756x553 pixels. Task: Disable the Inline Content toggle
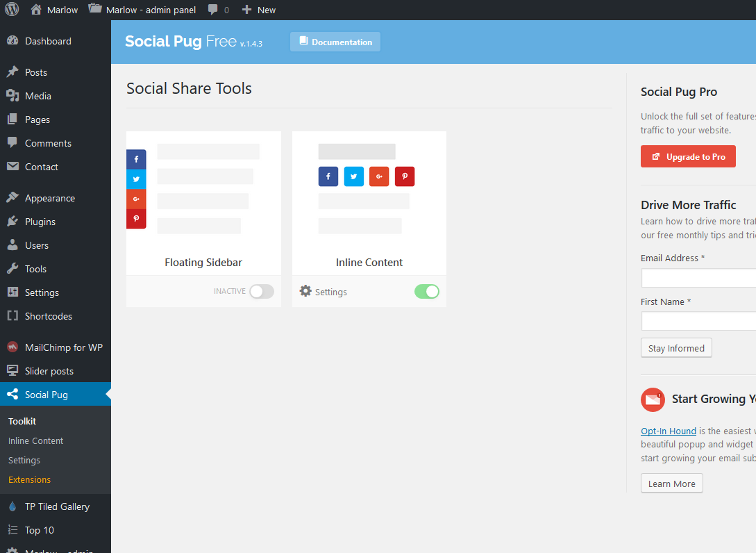point(427,292)
